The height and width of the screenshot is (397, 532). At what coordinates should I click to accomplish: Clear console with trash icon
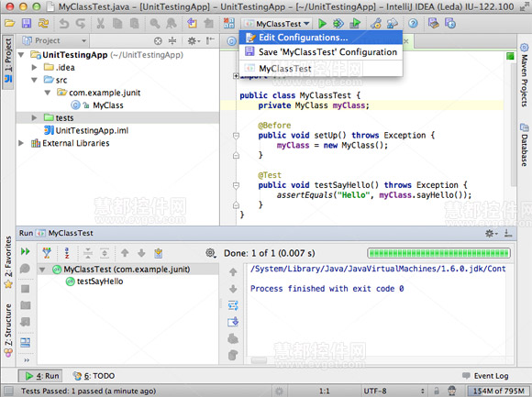(233, 355)
